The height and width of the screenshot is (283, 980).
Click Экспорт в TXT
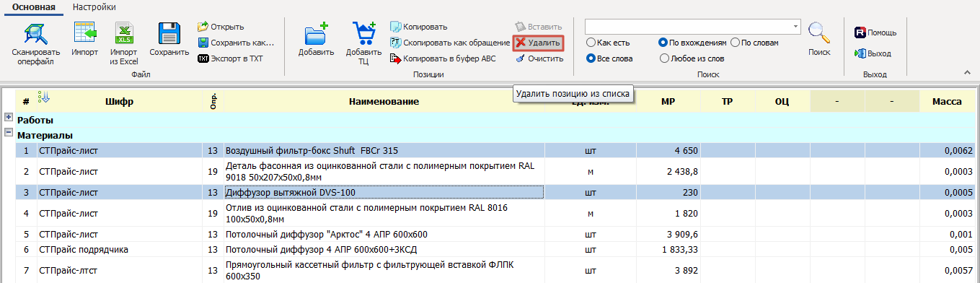tap(230, 58)
